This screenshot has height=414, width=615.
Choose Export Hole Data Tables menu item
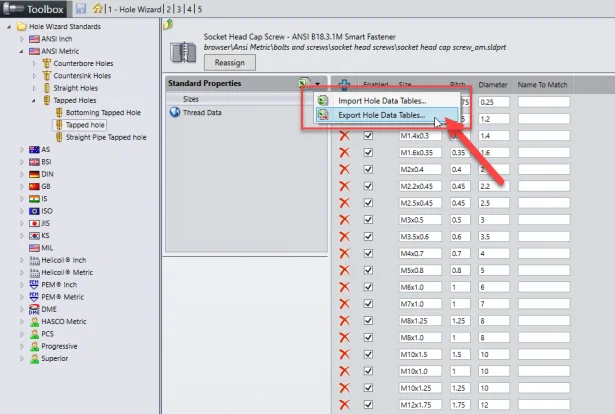[378, 115]
